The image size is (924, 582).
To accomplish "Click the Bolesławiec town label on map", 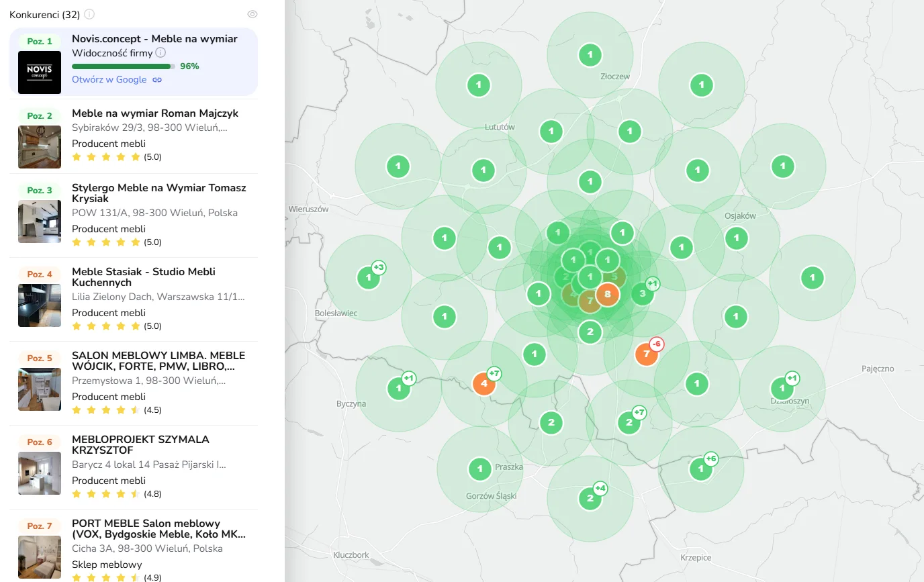I will (336, 313).
